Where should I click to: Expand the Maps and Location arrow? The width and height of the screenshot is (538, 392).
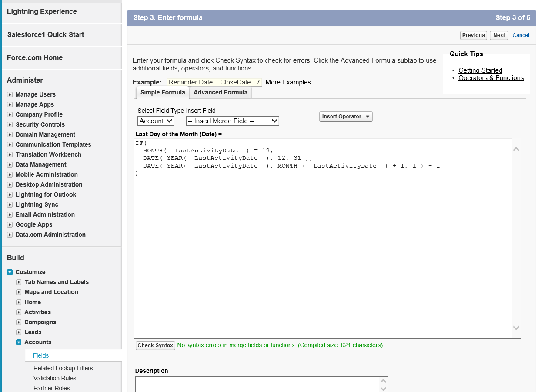19,292
